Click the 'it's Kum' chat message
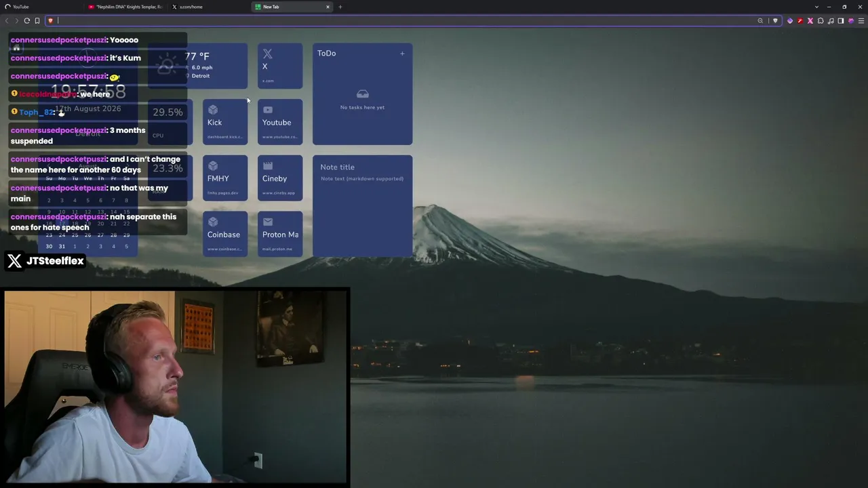 pyautogui.click(x=98, y=58)
